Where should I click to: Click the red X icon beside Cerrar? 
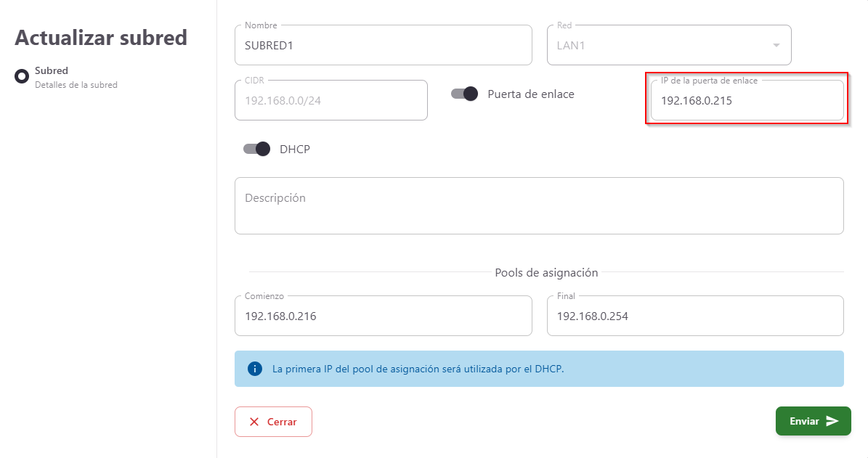coord(254,422)
